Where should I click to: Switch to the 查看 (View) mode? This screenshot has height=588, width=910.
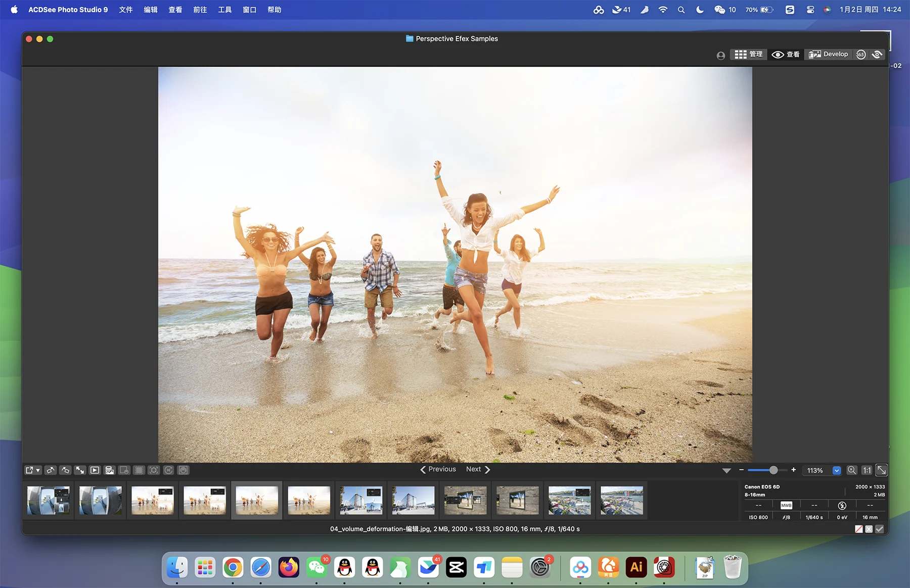[x=786, y=55]
